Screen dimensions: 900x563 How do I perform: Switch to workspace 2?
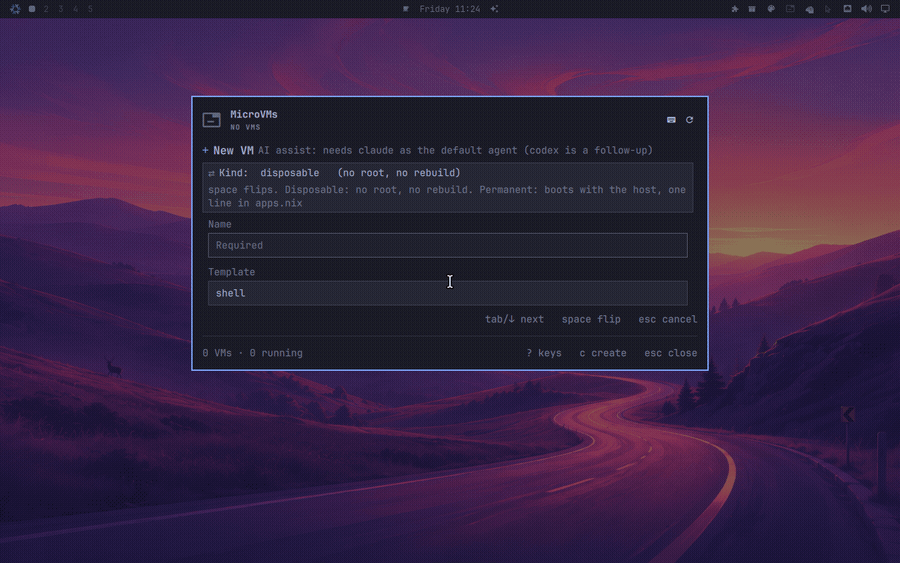[46, 9]
